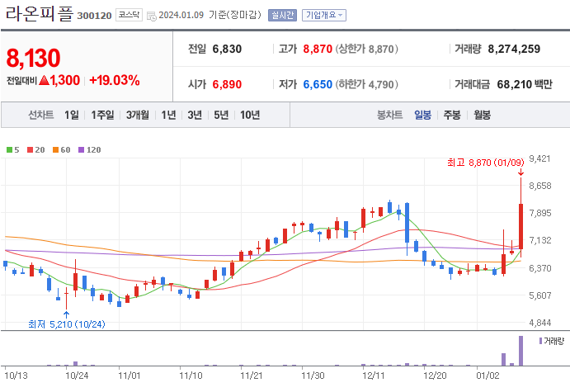Select the 10년 line chart tab
Viewport: 570px width, 392px height.
coord(250,115)
